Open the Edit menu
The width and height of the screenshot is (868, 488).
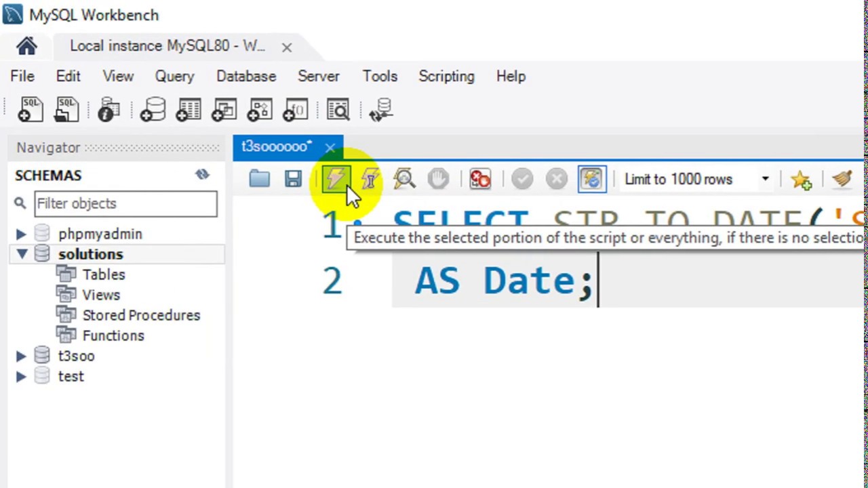(x=68, y=76)
